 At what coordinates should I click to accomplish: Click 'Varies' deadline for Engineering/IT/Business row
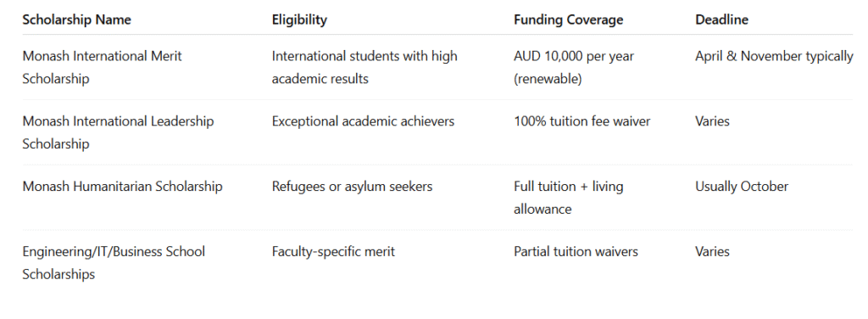tap(712, 252)
